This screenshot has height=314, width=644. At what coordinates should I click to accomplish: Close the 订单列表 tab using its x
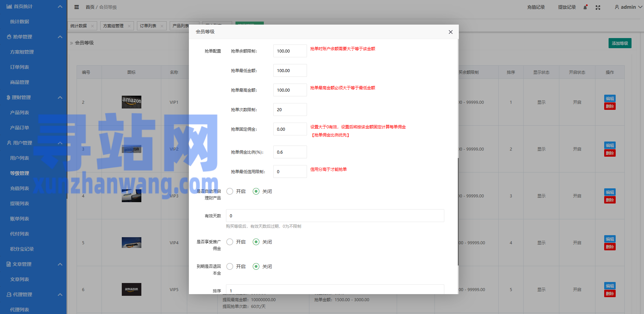tap(162, 26)
